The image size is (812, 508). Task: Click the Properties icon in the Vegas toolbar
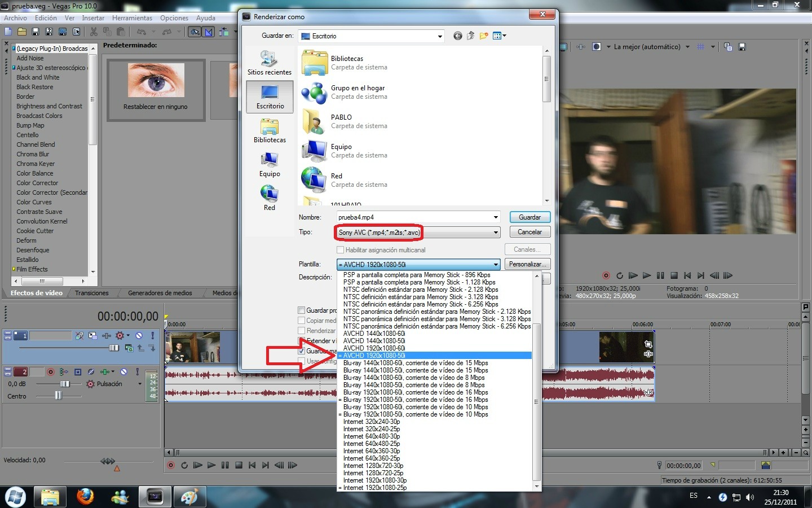coord(76,32)
